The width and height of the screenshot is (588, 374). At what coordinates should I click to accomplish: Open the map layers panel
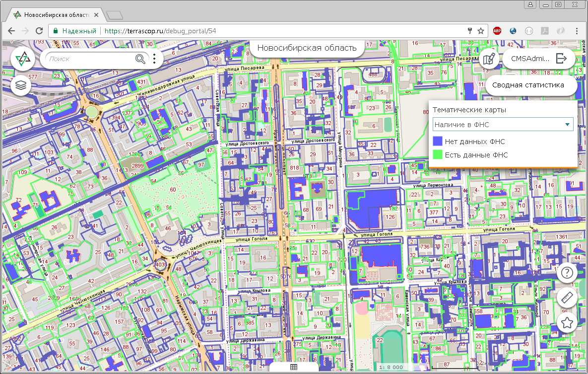[x=20, y=85]
